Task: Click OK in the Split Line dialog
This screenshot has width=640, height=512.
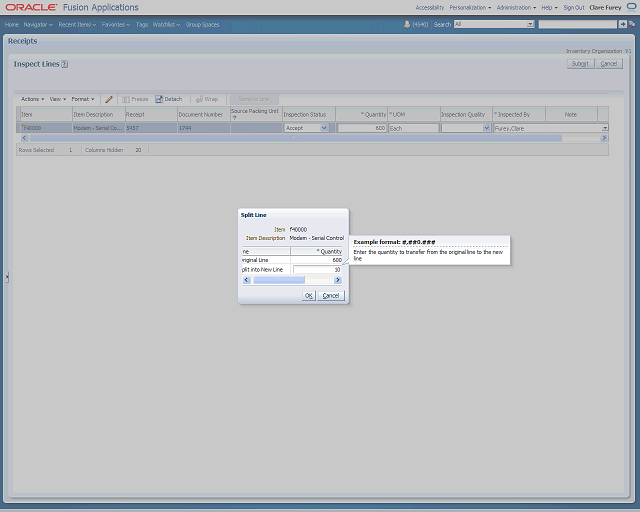Action: (309, 295)
